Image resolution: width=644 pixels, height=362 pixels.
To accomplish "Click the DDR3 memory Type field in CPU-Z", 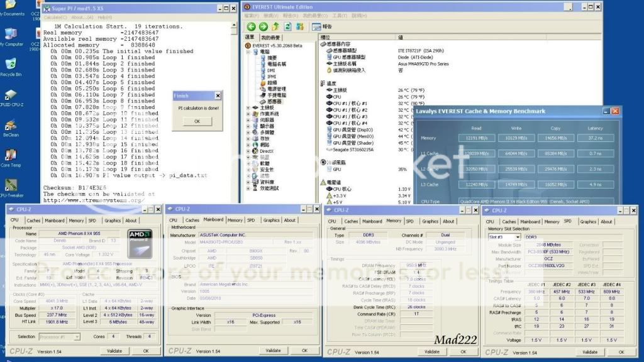I will (x=368, y=235).
